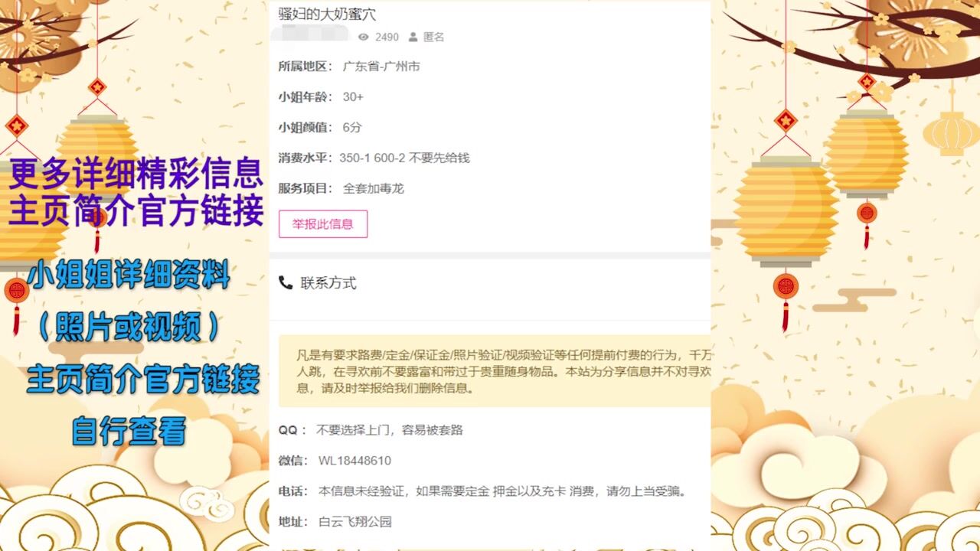Click the 自行查看 text on left banner
Image resolution: width=980 pixels, height=551 pixels.
[129, 431]
